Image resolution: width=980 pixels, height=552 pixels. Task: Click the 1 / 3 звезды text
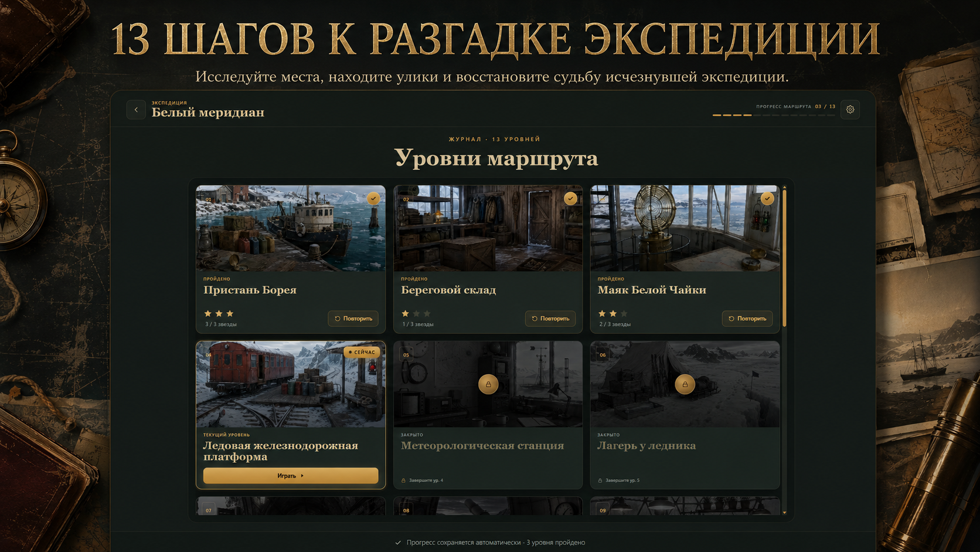point(417,324)
